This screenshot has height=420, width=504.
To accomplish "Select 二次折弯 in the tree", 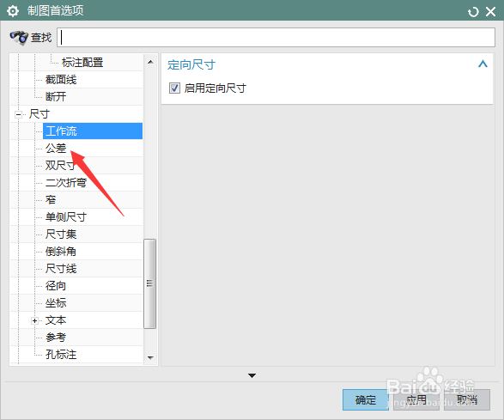I will point(66,183).
